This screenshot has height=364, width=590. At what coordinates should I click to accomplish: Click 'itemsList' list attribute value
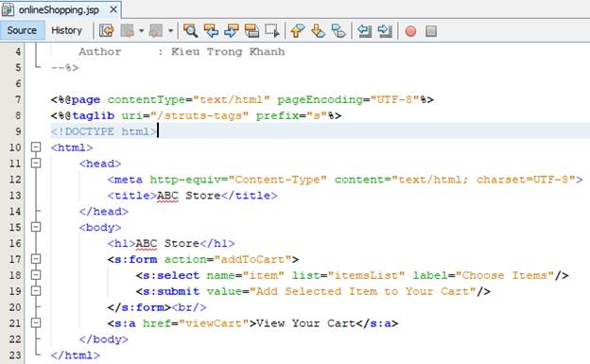(x=366, y=275)
